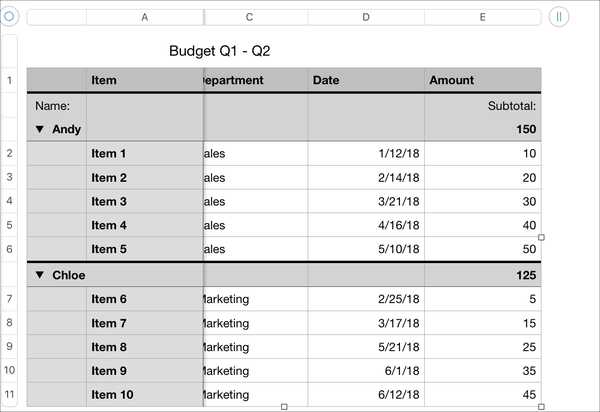The height and width of the screenshot is (412, 600).
Task: Select column C header
Action: [249, 17]
